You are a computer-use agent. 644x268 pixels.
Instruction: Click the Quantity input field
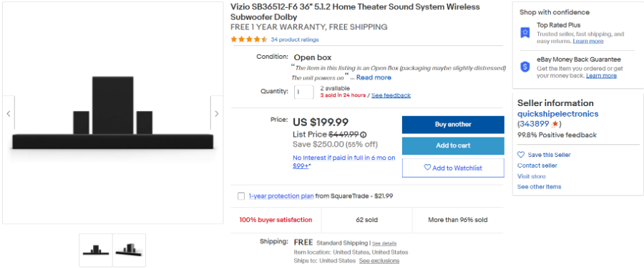(x=304, y=92)
